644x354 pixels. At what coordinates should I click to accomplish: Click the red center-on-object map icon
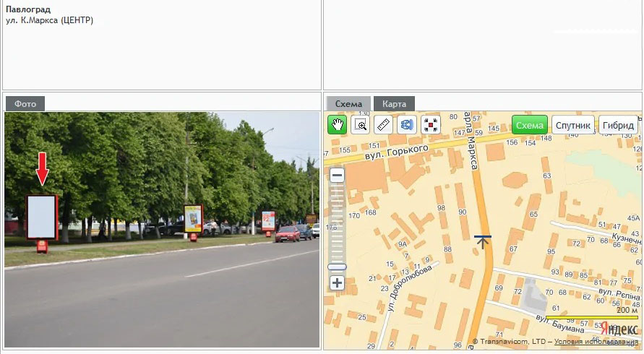coord(431,125)
